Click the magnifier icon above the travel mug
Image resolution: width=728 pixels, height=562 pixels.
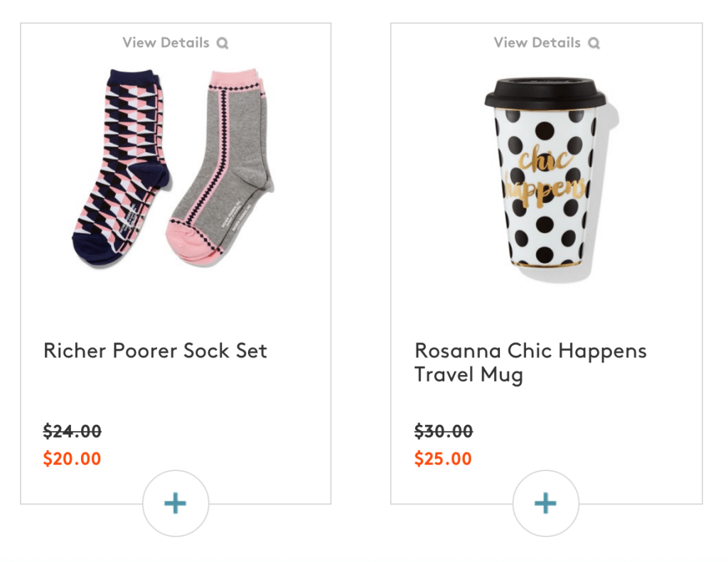pos(594,43)
